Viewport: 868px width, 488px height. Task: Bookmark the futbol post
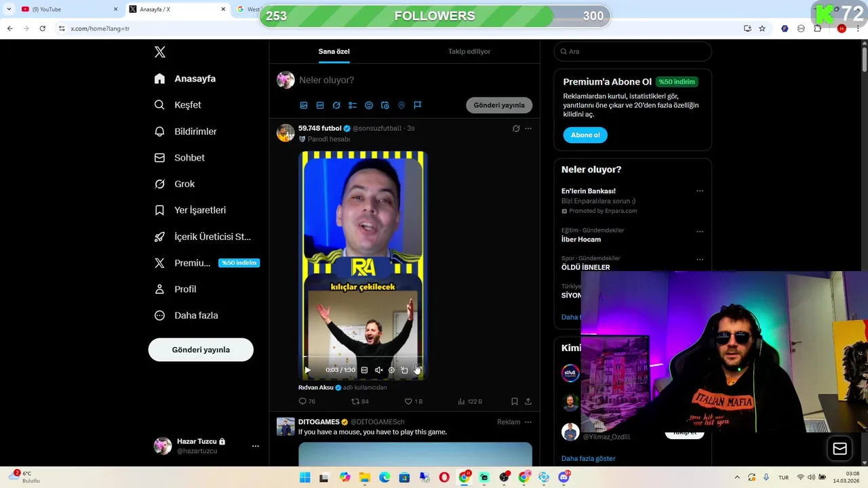click(x=515, y=401)
